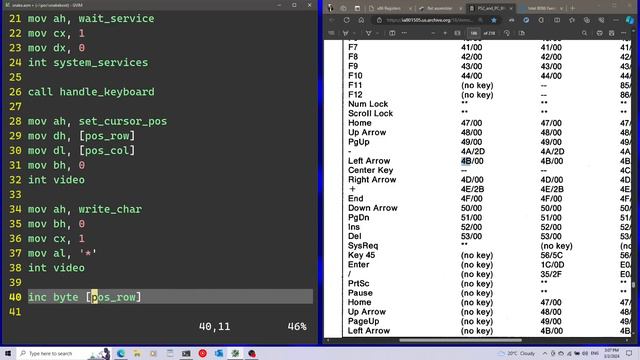Click the 'Scroll Lock' row in PDF
This screenshot has width=640, height=360.
(x=370, y=113)
